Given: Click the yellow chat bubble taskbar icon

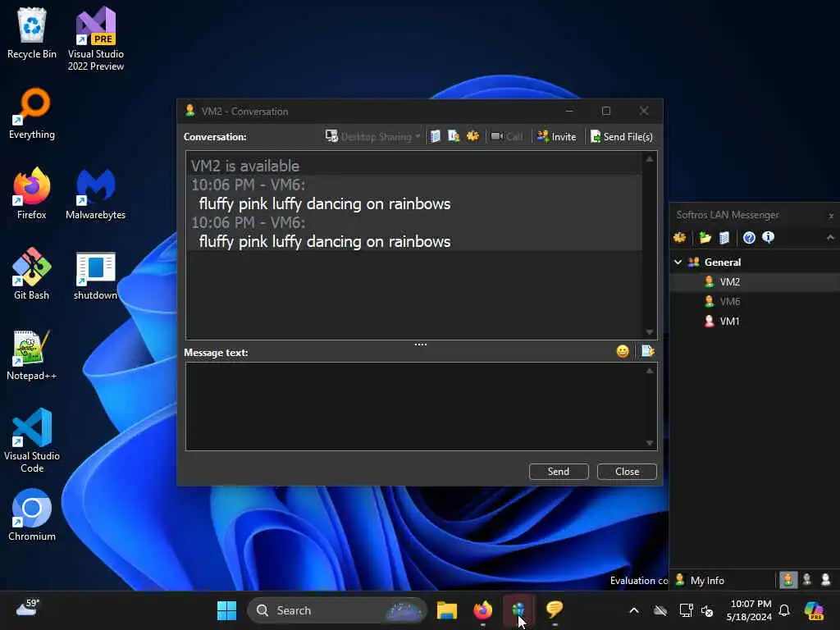Looking at the screenshot, I should (x=555, y=610).
